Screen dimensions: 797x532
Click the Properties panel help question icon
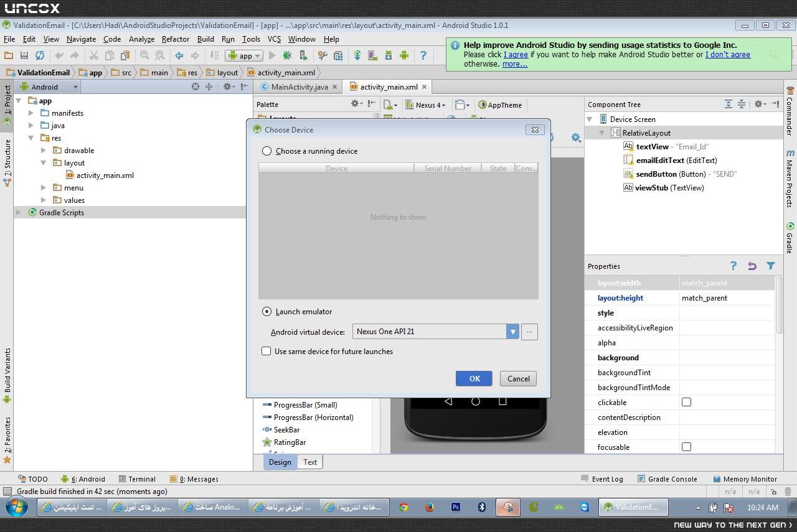pyautogui.click(x=733, y=266)
